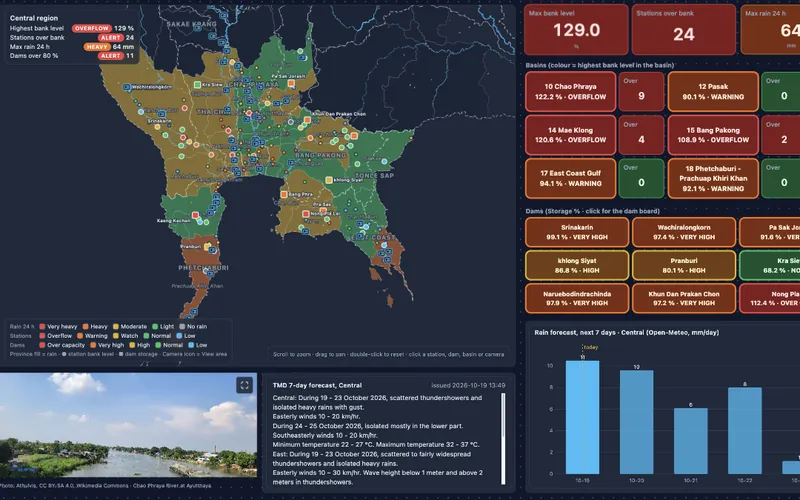
Task: Open the 14 Mae Klong basin card
Action: 570,135
